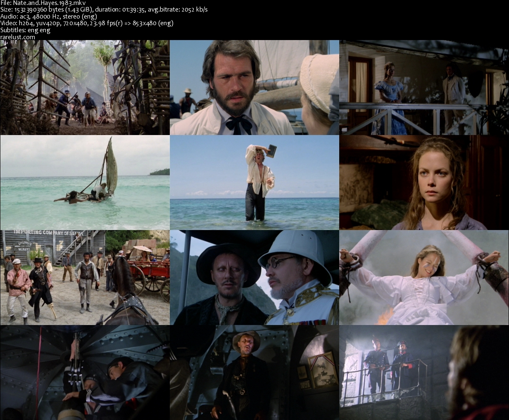509x420 pixels.
Task: Click the rarelust.com watermark text
Action: pyautogui.click(x=18, y=37)
